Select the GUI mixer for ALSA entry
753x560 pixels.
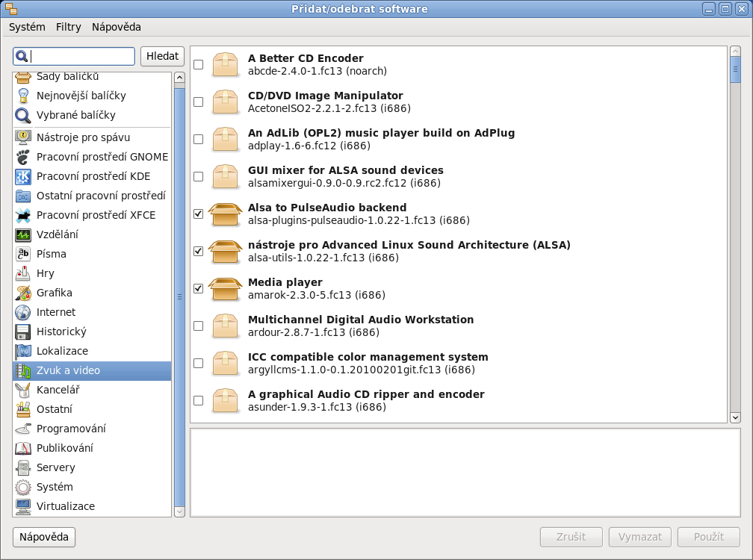coord(459,177)
